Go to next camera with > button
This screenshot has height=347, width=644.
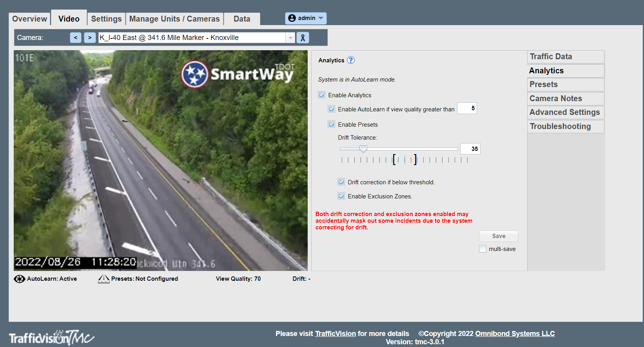(90, 38)
